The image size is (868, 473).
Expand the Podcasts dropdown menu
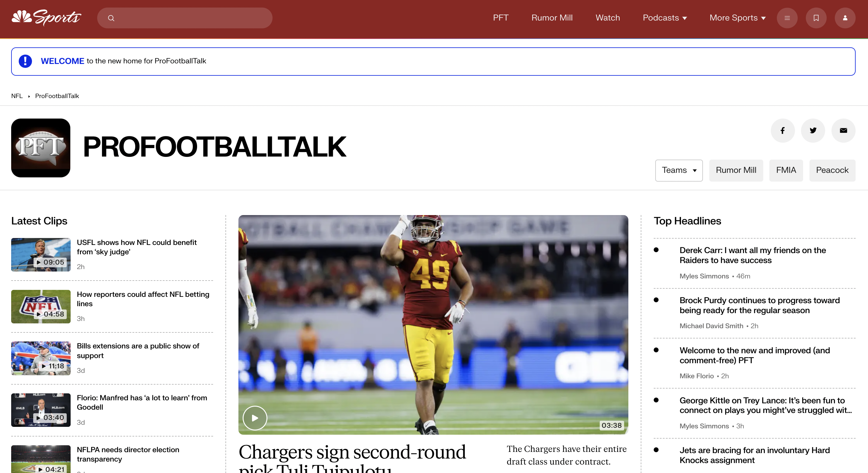click(x=665, y=18)
